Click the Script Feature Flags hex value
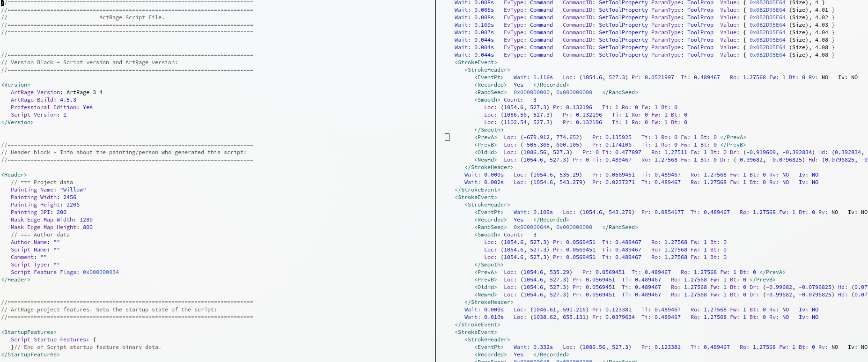 [101, 272]
